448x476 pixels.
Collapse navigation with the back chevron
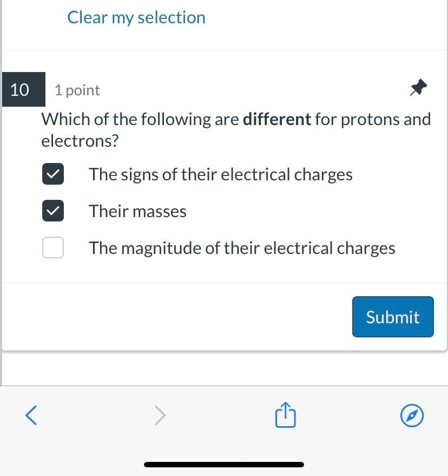click(x=31, y=415)
